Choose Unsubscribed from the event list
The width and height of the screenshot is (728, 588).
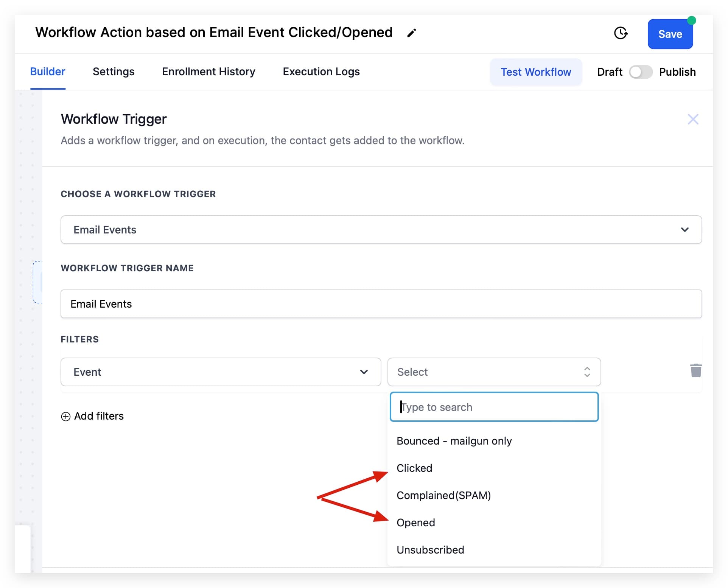pyautogui.click(x=430, y=550)
